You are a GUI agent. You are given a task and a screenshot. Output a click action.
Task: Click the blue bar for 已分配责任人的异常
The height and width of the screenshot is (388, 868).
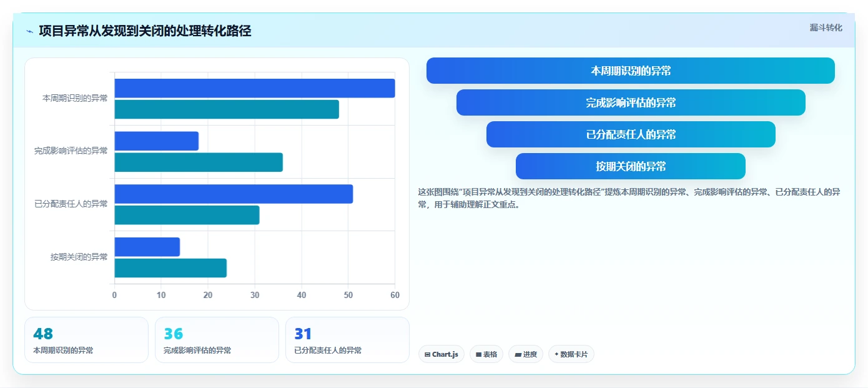point(234,194)
